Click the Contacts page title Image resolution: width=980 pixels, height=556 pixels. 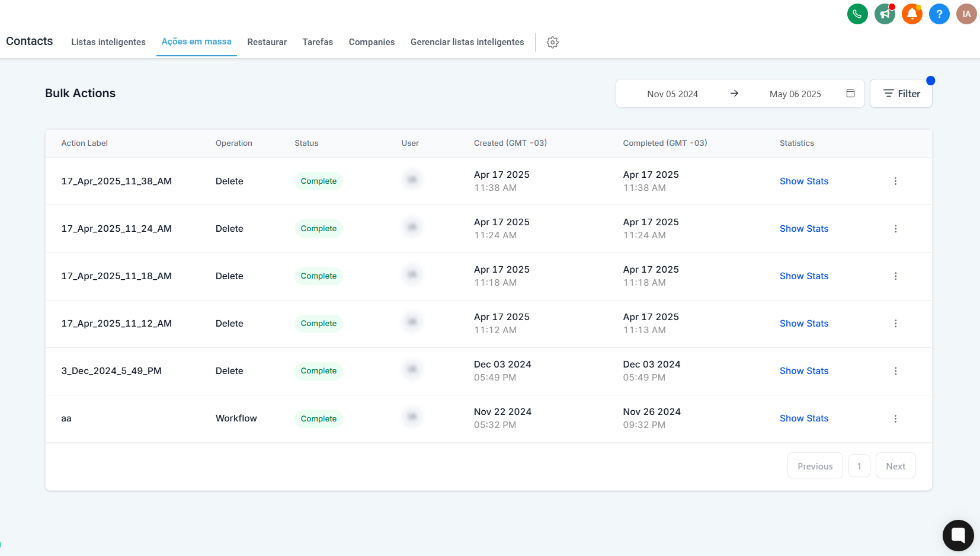pos(30,41)
